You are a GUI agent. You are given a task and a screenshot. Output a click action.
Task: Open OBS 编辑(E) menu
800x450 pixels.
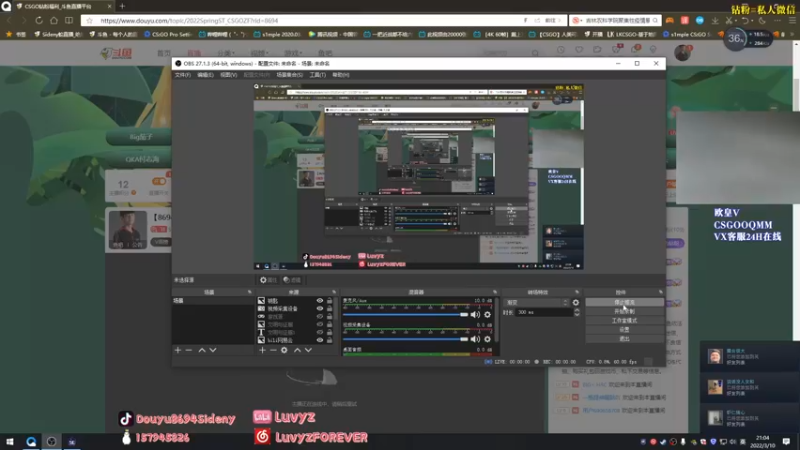tap(205, 75)
